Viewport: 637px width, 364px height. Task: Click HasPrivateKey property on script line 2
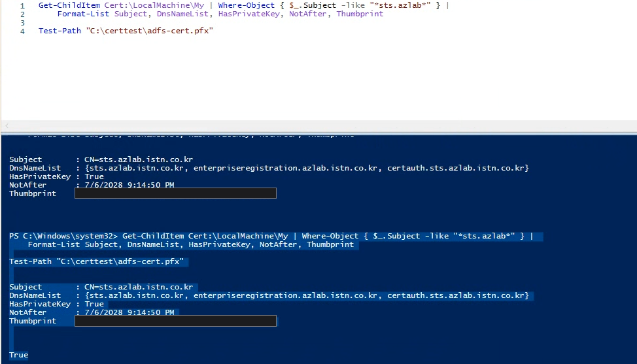[x=249, y=14]
